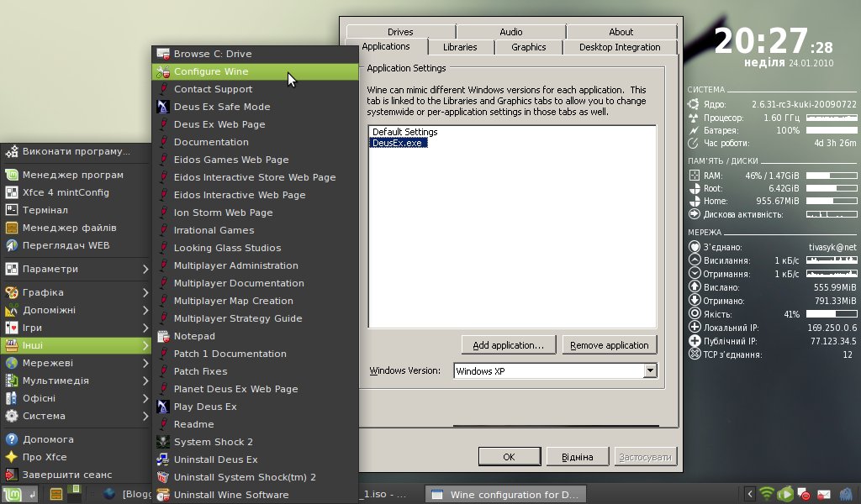Image resolution: width=861 pixels, height=504 pixels.
Task: Click the Про Xfce star icon
Action: (12, 457)
